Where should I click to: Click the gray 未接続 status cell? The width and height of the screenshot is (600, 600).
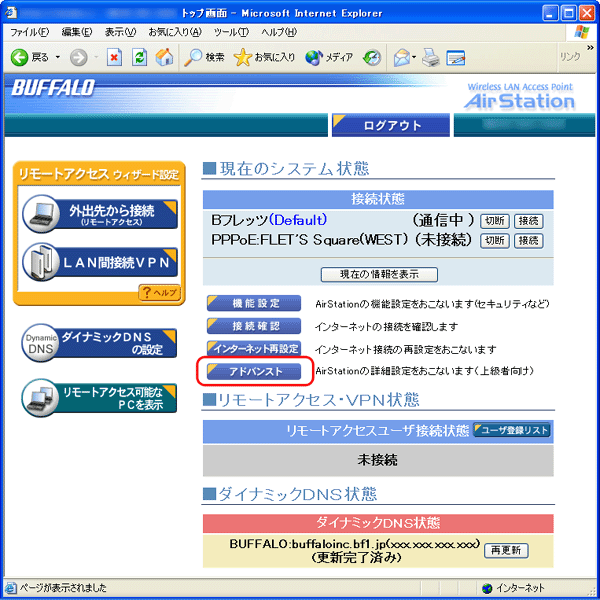point(378,460)
